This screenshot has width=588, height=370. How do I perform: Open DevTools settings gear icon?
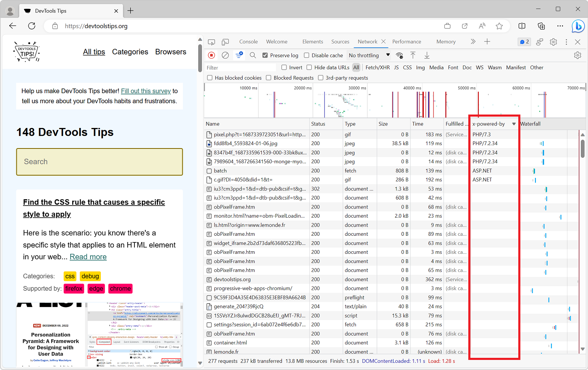(x=554, y=42)
